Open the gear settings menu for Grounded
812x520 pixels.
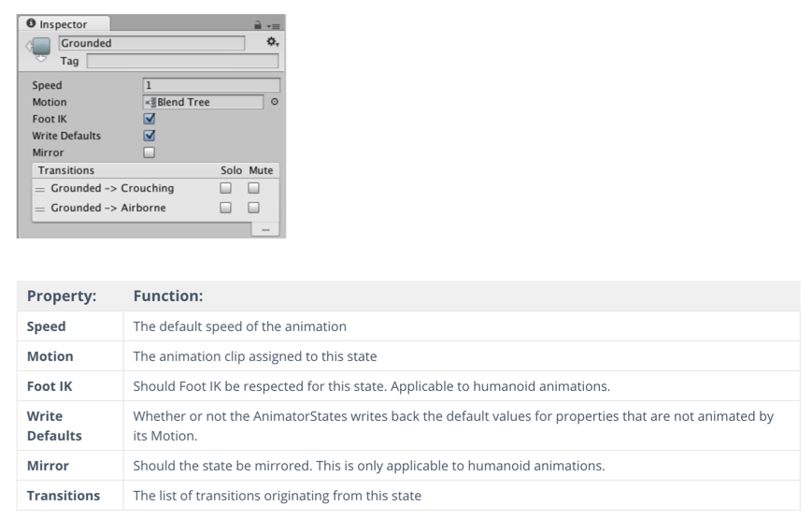(x=273, y=42)
